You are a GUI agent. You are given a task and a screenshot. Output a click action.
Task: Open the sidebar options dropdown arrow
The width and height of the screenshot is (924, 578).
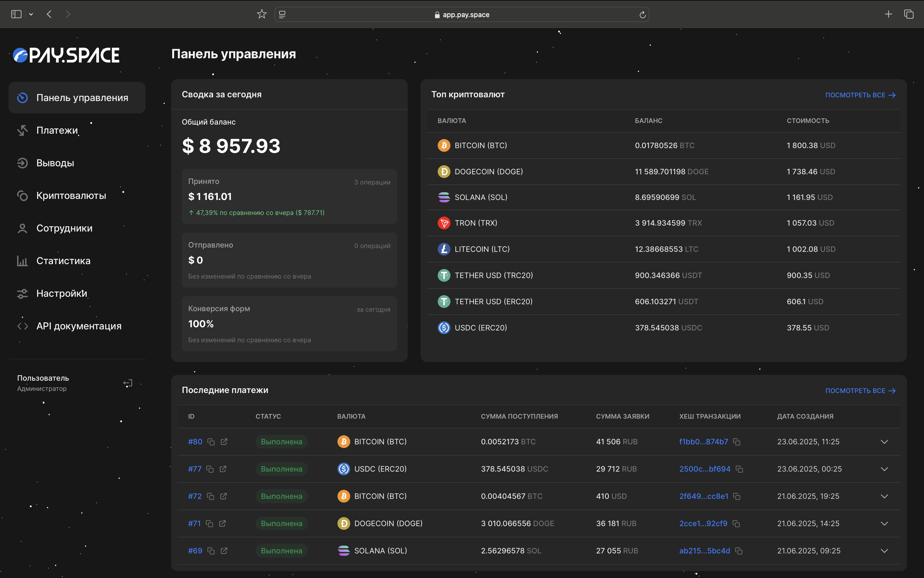point(31,14)
